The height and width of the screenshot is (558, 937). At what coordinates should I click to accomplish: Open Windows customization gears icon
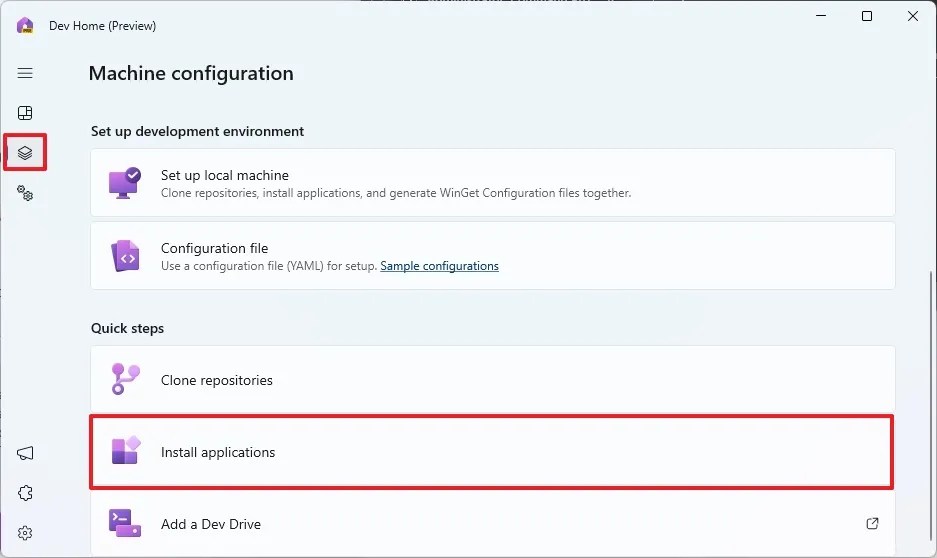tap(25, 193)
